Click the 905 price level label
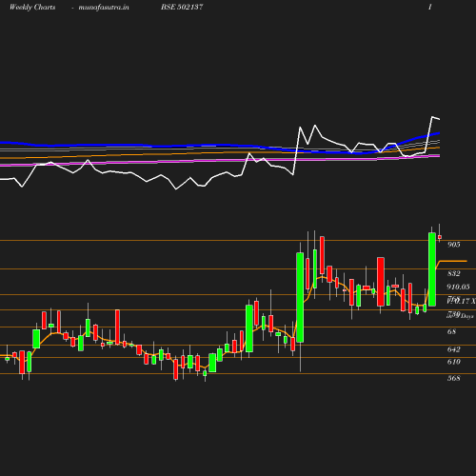 (x=453, y=245)
